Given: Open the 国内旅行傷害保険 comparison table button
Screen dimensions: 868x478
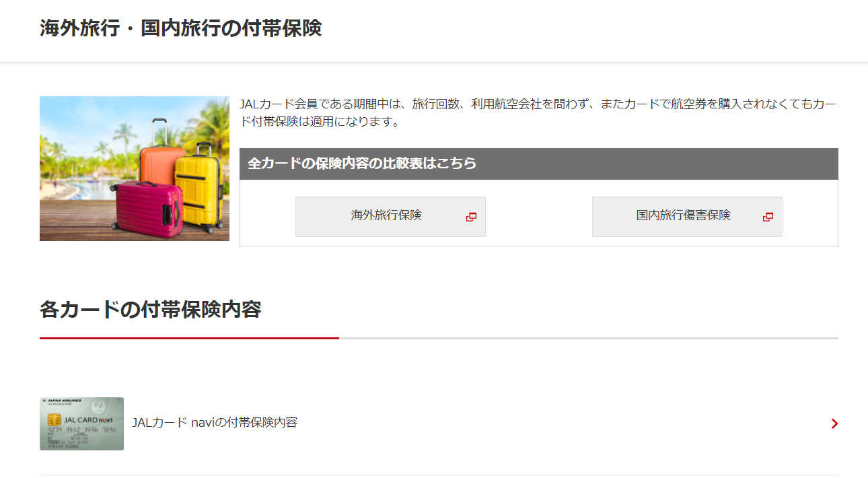Looking at the screenshot, I should point(687,217).
